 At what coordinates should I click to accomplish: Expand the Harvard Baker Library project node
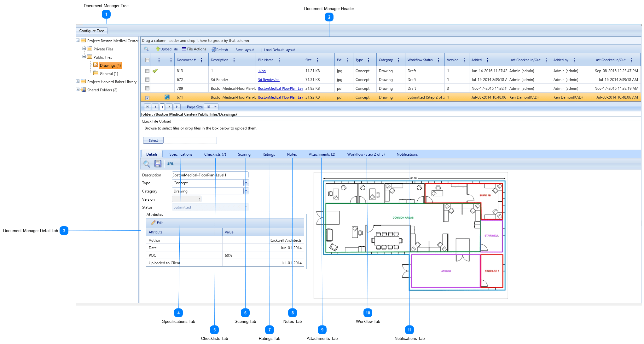(x=78, y=81)
